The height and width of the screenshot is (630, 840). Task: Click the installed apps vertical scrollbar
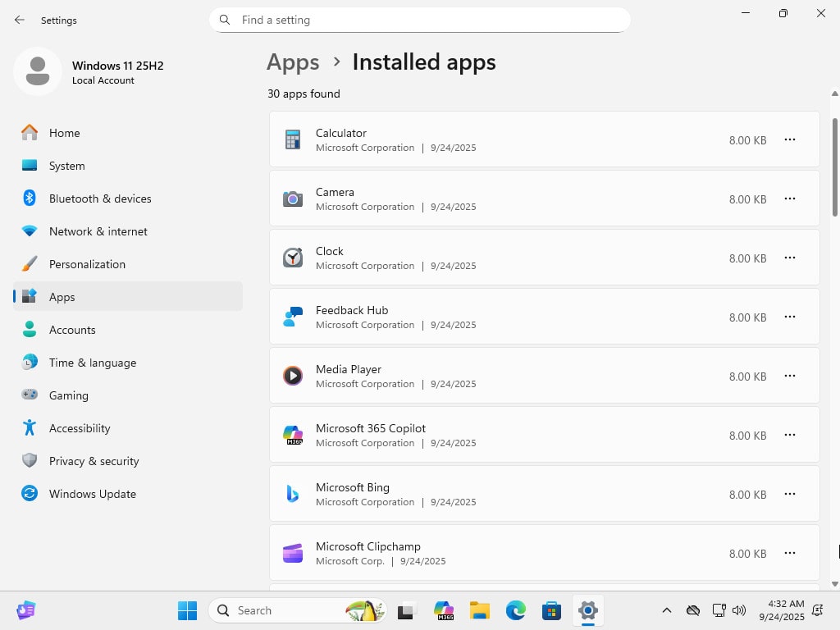coord(835,167)
